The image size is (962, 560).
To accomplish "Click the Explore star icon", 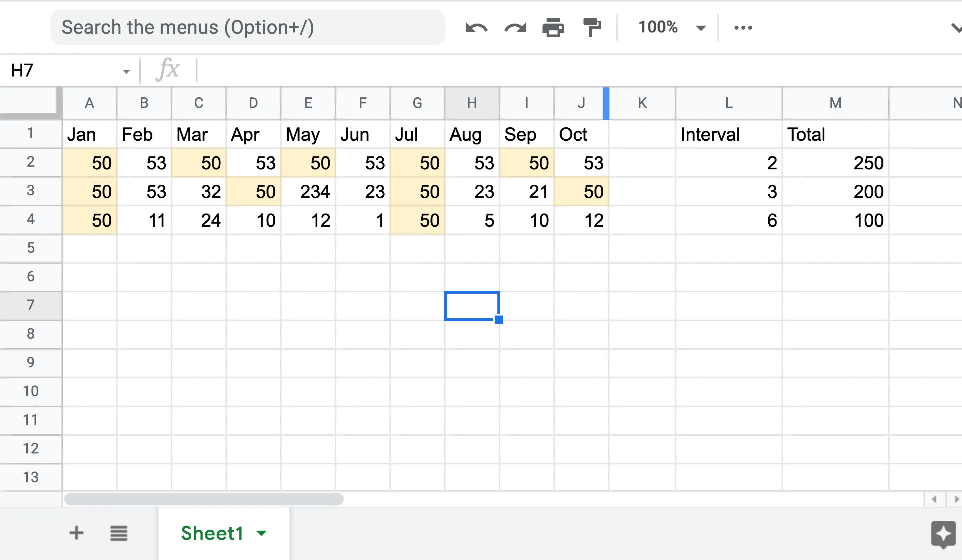I will pos(943,534).
